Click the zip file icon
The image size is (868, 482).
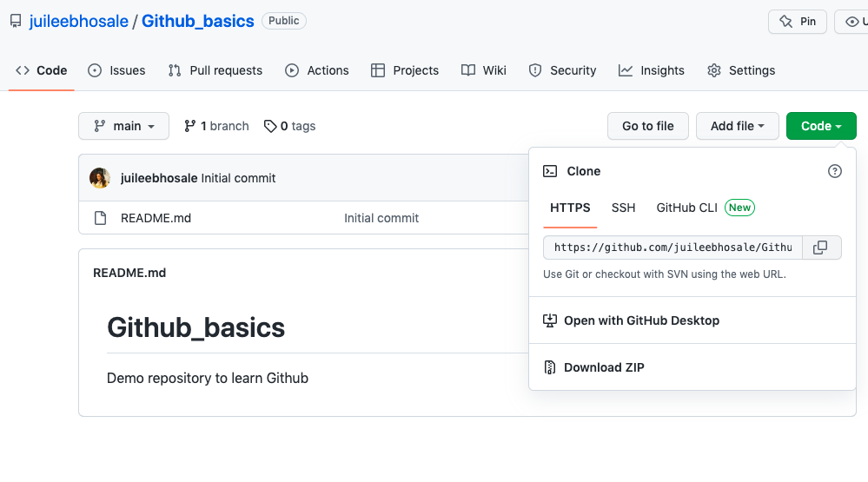(x=550, y=367)
